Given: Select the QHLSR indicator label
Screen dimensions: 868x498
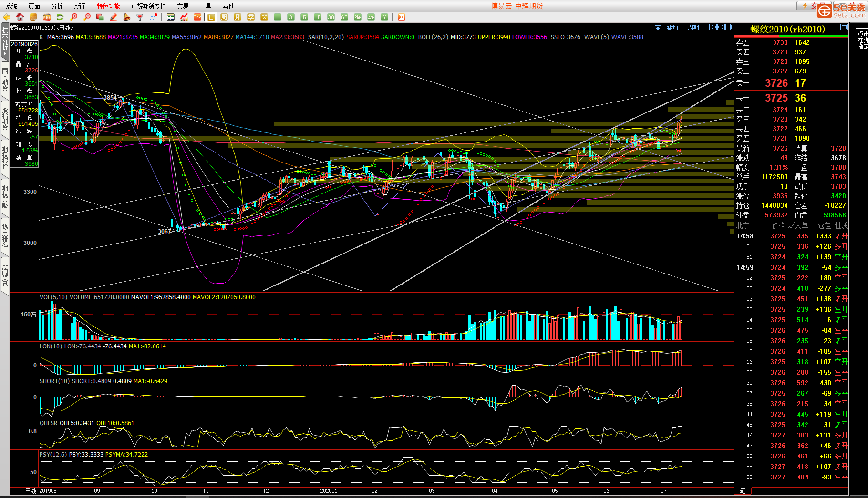Looking at the screenshot, I should click(x=48, y=423).
